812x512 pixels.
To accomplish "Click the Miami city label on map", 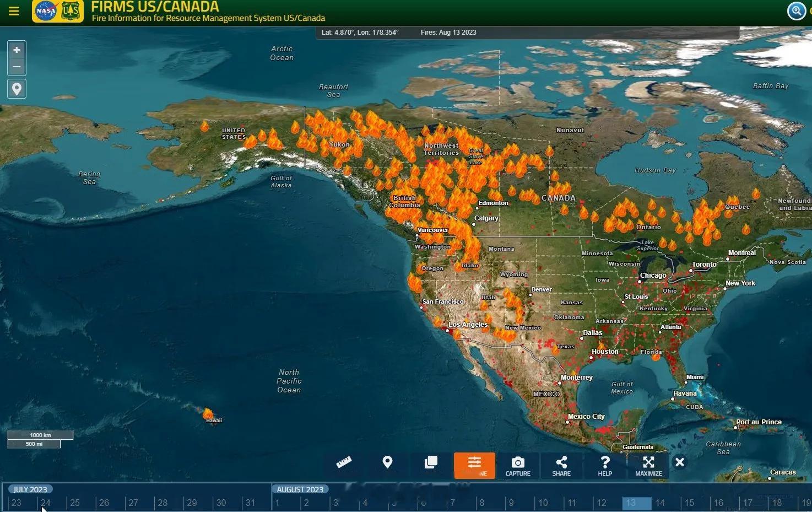I will (x=695, y=378).
